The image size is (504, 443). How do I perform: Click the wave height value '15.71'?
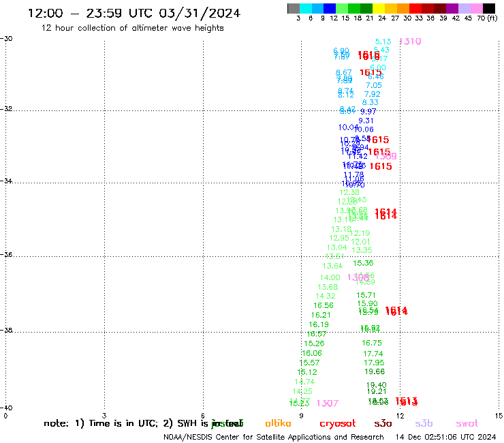[366, 295]
